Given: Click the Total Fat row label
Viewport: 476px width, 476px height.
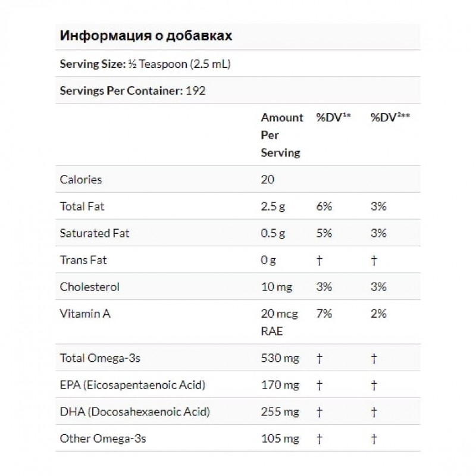Looking at the screenshot, I should [x=82, y=206].
